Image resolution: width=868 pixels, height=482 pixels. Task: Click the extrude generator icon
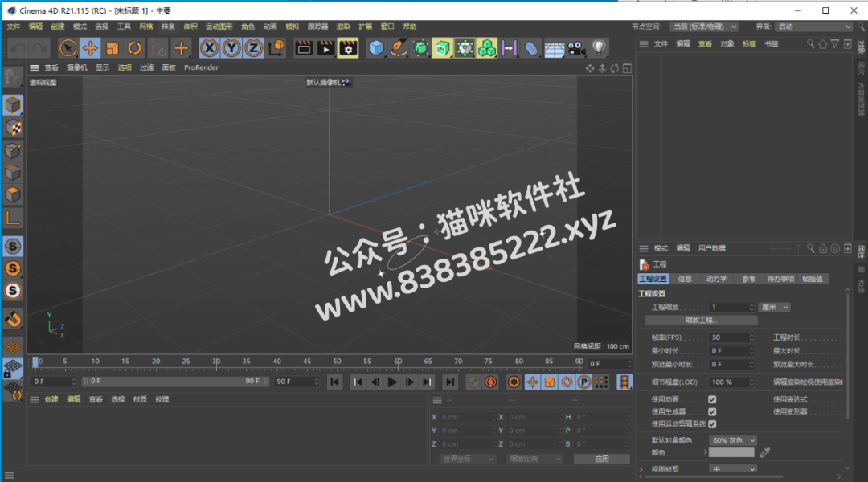click(442, 48)
